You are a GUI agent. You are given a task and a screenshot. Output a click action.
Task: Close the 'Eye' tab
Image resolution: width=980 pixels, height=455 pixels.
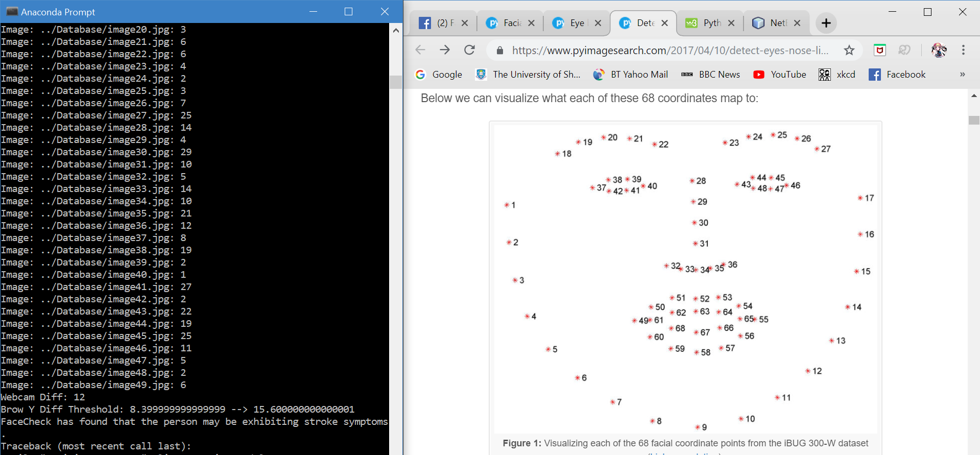pyautogui.click(x=598, y=23)
